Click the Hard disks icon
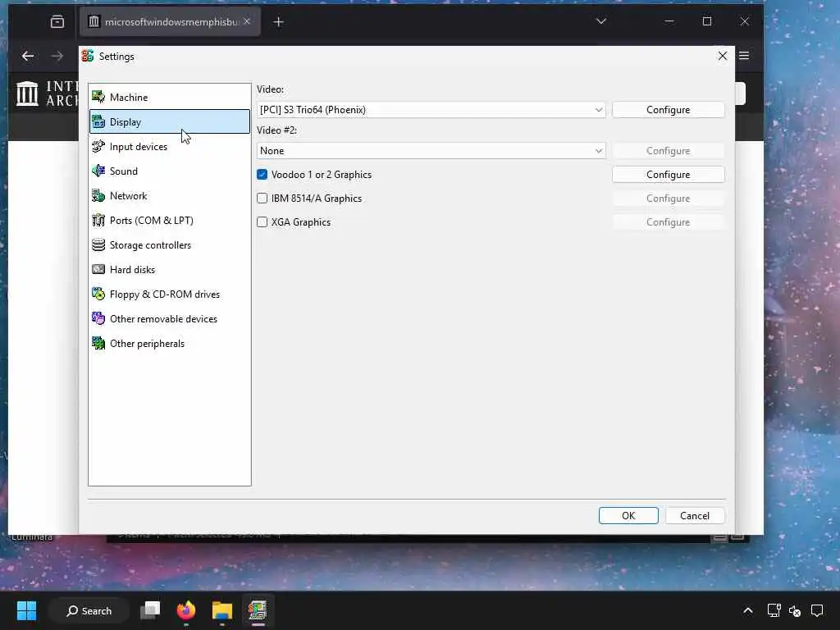The height and width of the screenshot is (630, 840). [98, 269]
